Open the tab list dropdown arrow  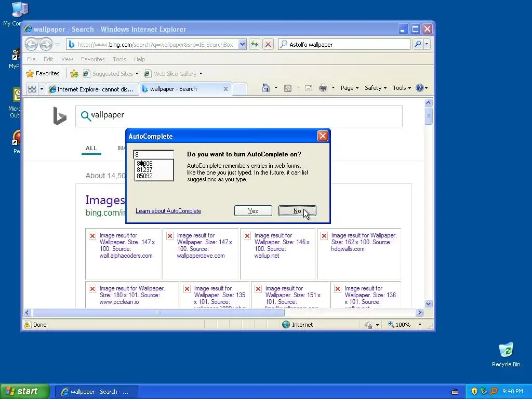42,89
